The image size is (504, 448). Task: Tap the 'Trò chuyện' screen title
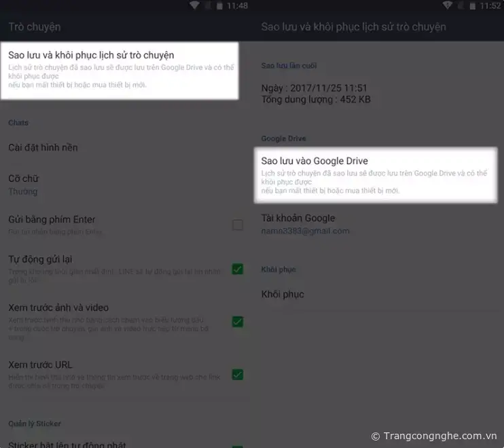(x=35, y=27)
